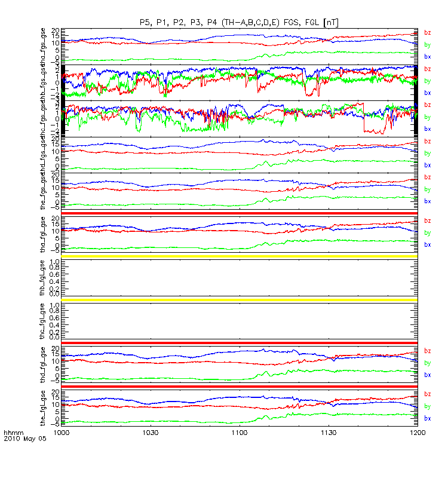
Task: Click the blue bx legend in top panel
Action: click(427, 56)
